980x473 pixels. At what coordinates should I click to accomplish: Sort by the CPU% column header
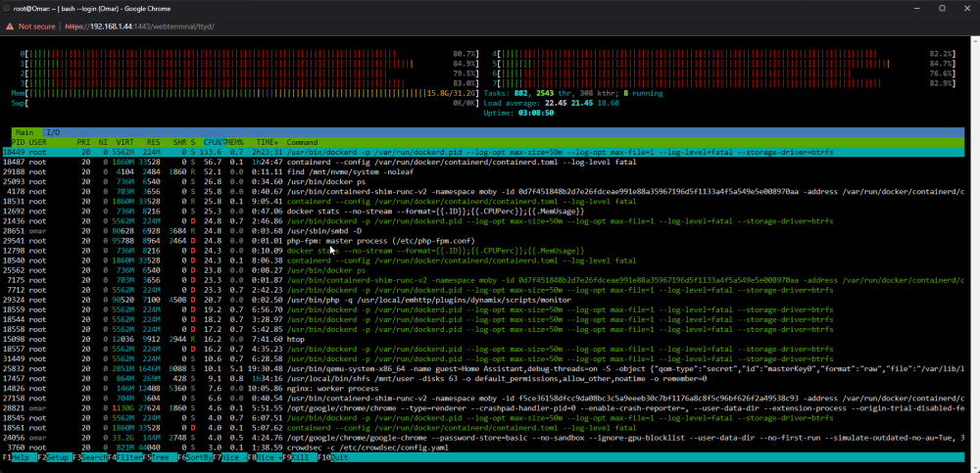[x=213, y=142]
